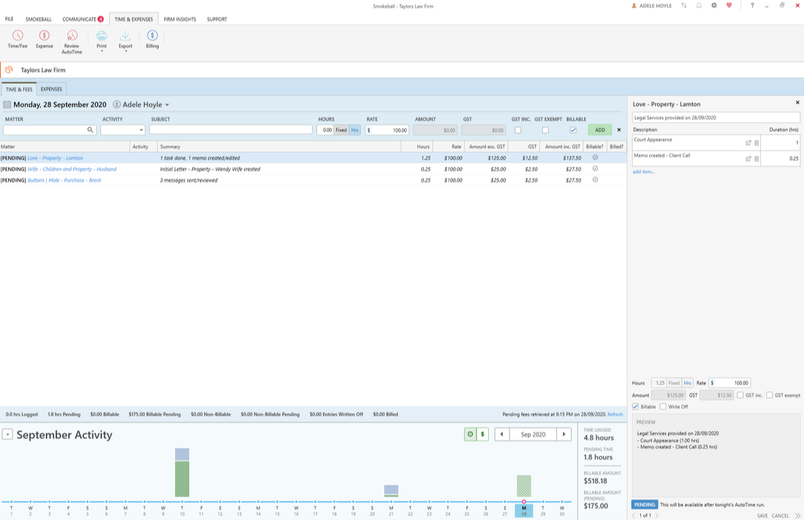Open the Memo created item's external link icon

[748, 158]
